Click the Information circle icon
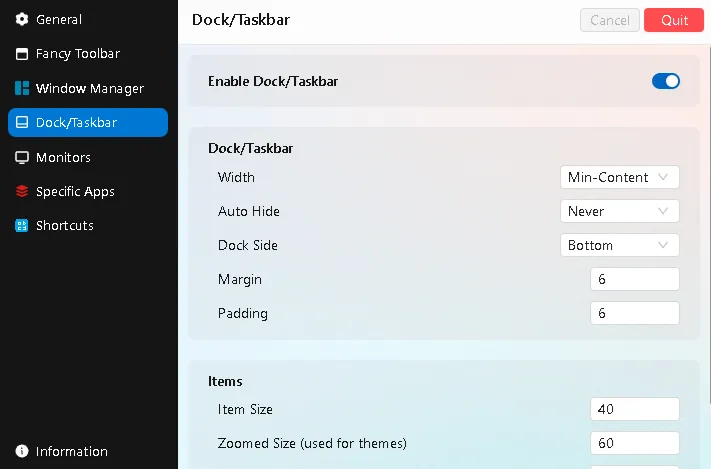The image size is (711, 469). [x=22, y=451]
